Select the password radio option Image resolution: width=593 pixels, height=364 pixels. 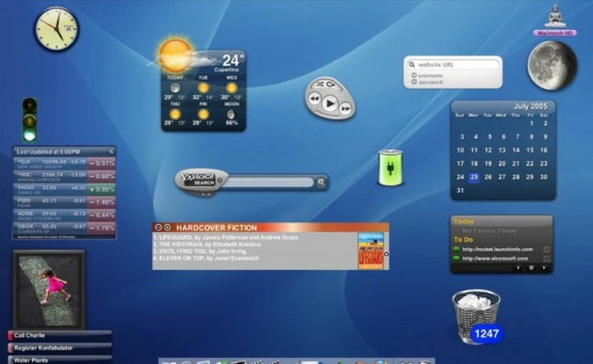tap(414, 81)
